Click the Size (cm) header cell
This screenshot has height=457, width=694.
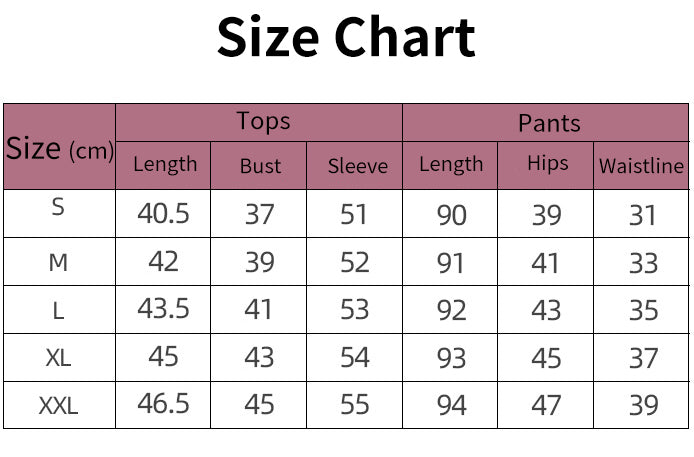click(59, 149)
